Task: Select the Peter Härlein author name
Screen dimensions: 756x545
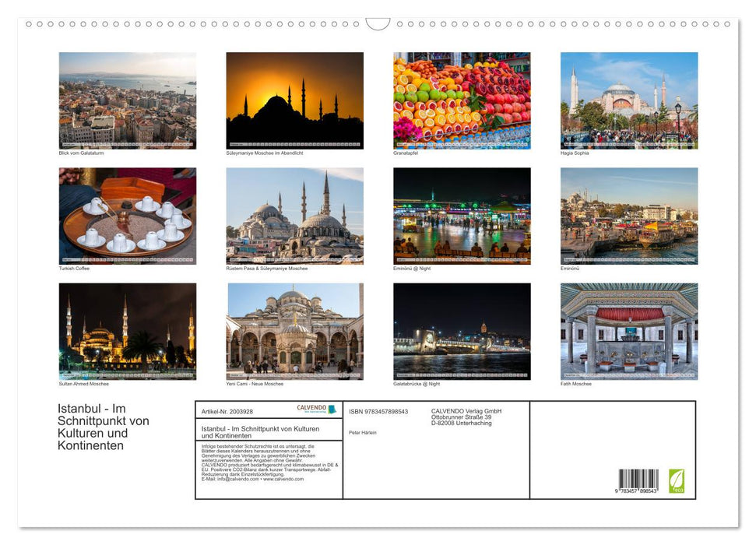Action: coord(362,432)
